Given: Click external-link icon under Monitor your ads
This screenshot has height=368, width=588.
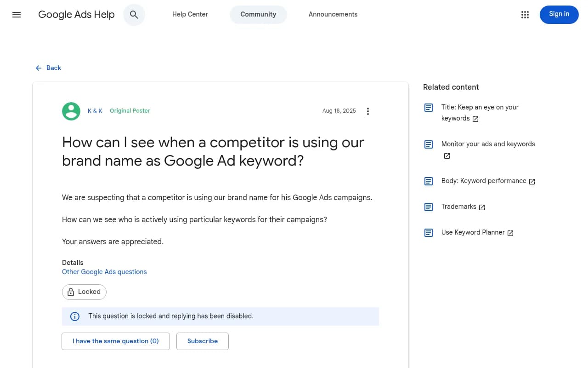Looking at the screenshot, I should pyautogui.click(x=447, y=156).
